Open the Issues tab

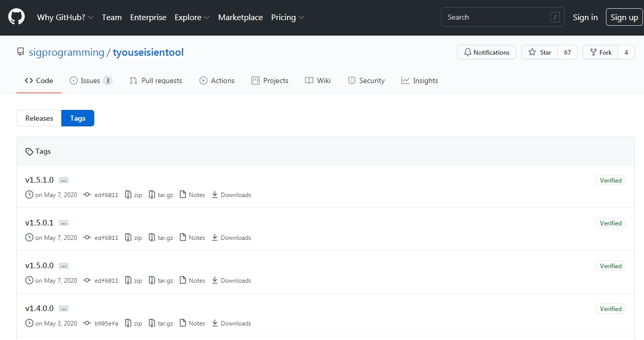[x=91, y=80]
